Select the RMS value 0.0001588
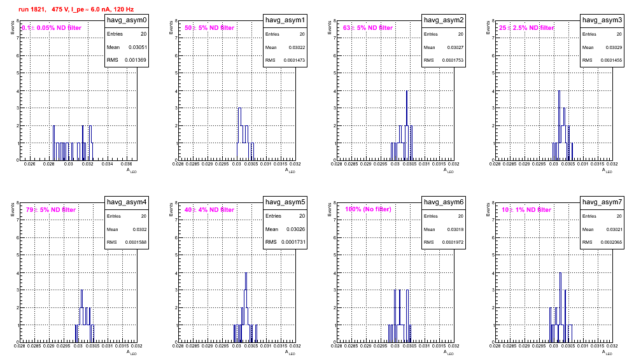This screenshot has height=364, width=634. pyautogui.click(x=136, y=242)
